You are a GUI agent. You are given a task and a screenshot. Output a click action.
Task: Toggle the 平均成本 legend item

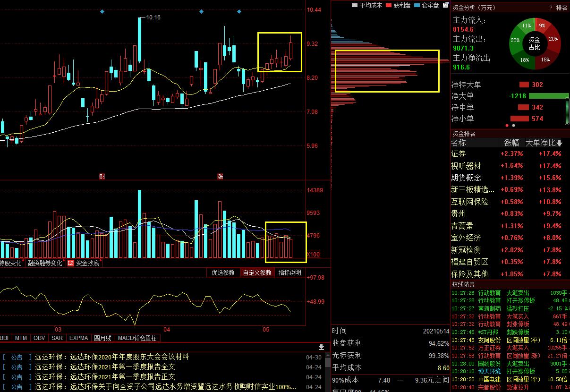tap(367, 5)
